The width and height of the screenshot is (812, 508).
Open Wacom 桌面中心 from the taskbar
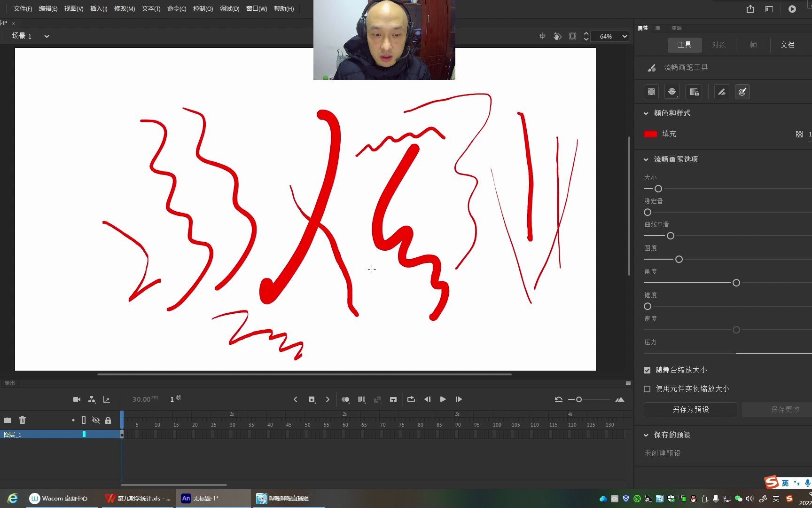coord(59,498)
